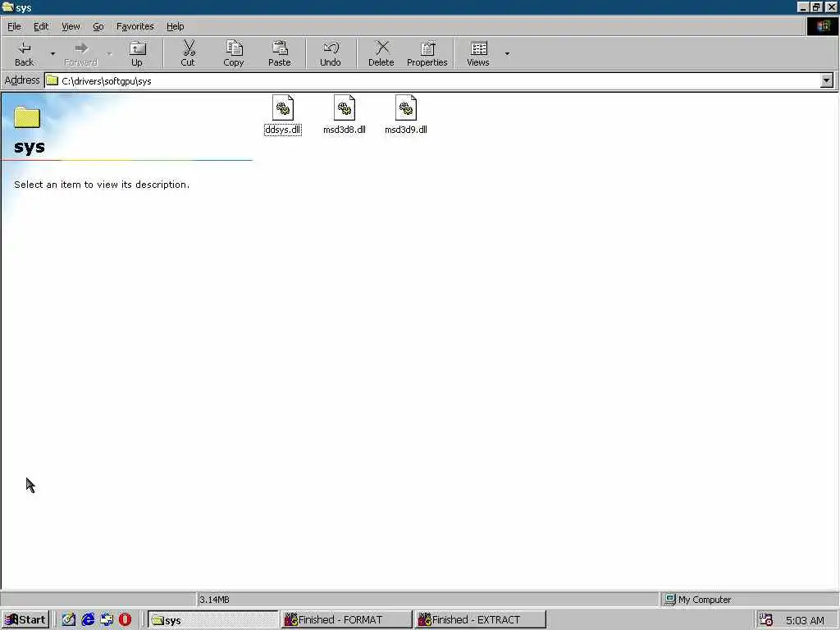Paste into the sys folder
840x630 pixels.
click(x=279, y=53)
